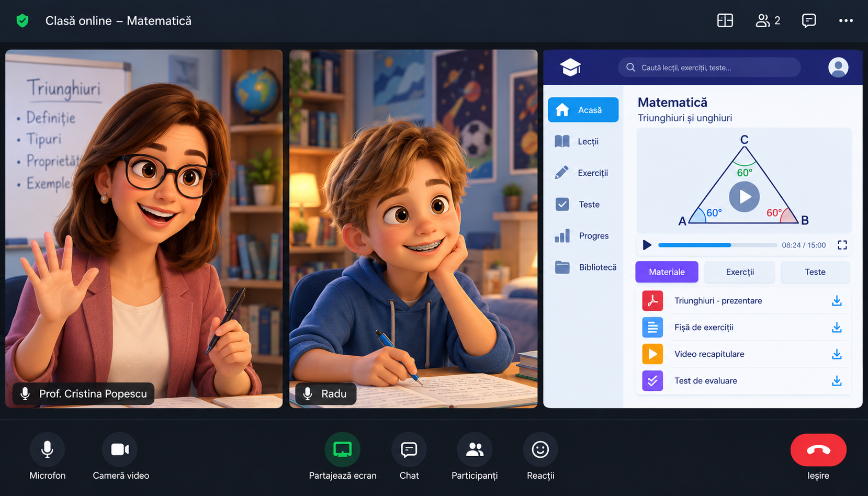Download Triunghiuri - prezentare file
Image resolution: width=868 pixels, height=496 pixels.
[837, 301]
